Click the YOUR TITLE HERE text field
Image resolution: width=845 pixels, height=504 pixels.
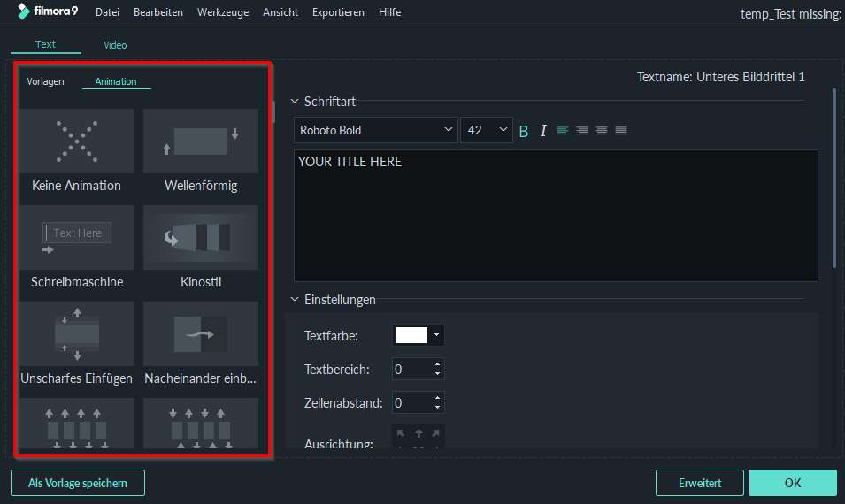click(556, 216)
